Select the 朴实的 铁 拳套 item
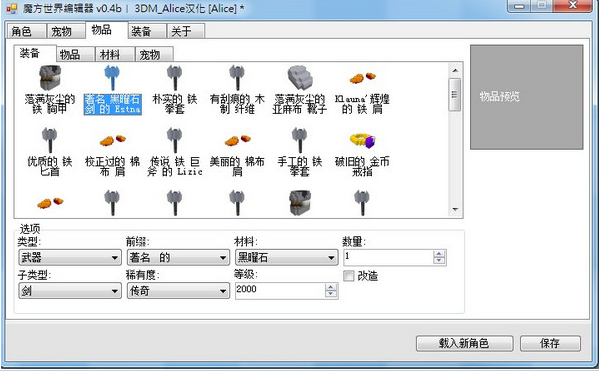Viewport: 599px width, 371px height. click(x=175, y=90)
